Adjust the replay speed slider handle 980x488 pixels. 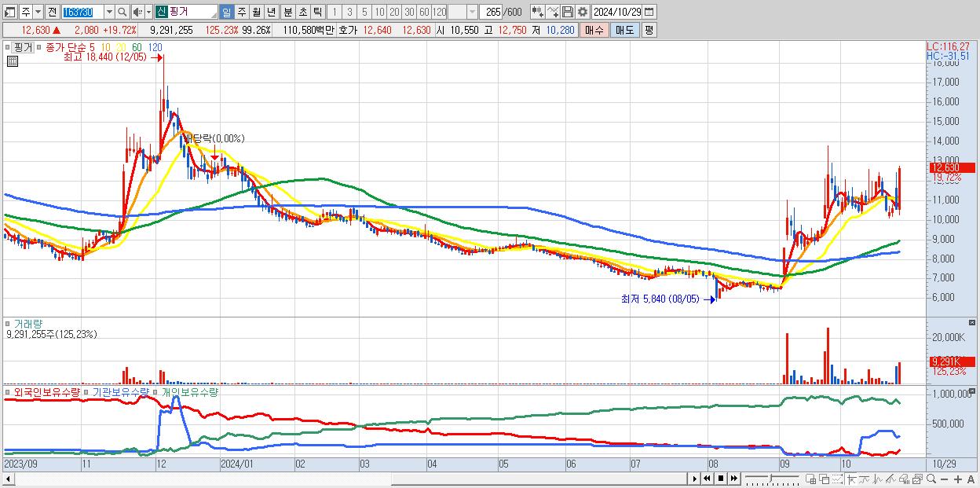coord(770,478)
